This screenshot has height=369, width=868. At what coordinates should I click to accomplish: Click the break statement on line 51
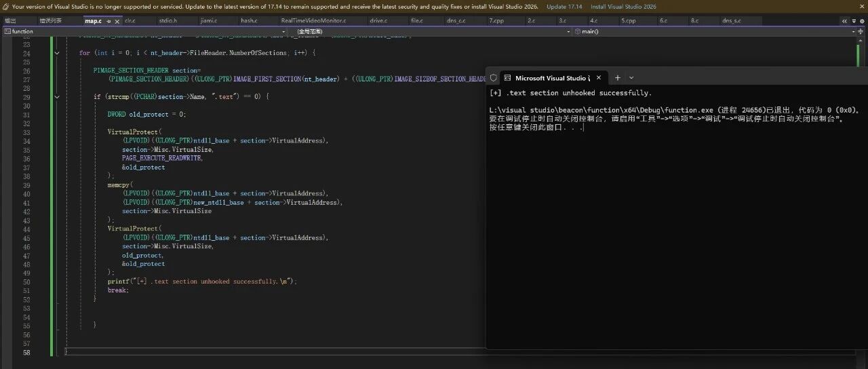118,290
